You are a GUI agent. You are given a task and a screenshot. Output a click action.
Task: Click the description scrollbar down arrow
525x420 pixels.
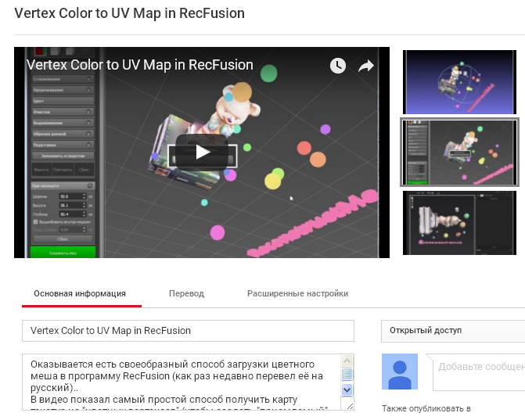347,389
